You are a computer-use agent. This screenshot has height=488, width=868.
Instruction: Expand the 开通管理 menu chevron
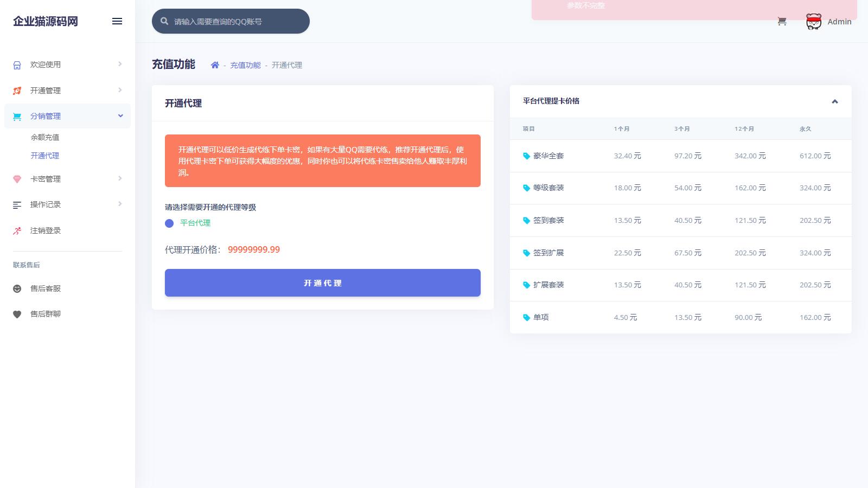[x=120, y=90]
